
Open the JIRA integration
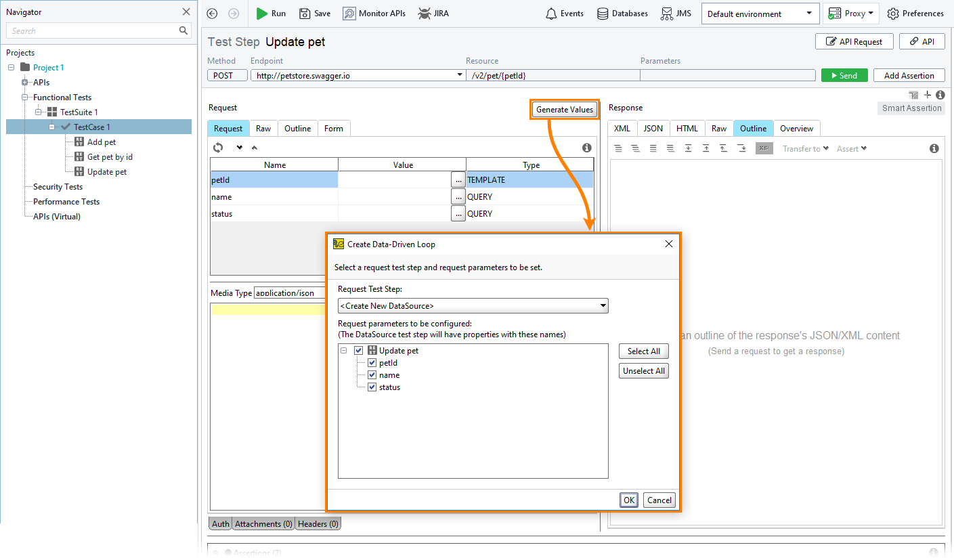(433, 14)
